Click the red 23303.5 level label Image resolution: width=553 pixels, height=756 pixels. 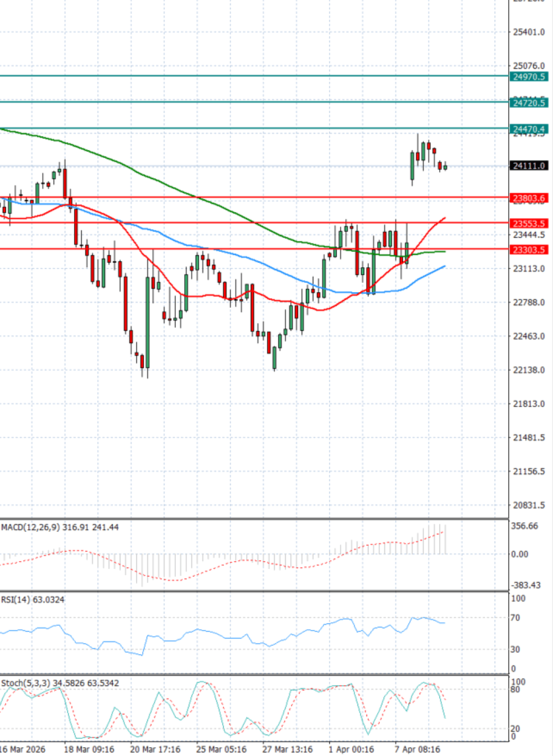[529, 250]
